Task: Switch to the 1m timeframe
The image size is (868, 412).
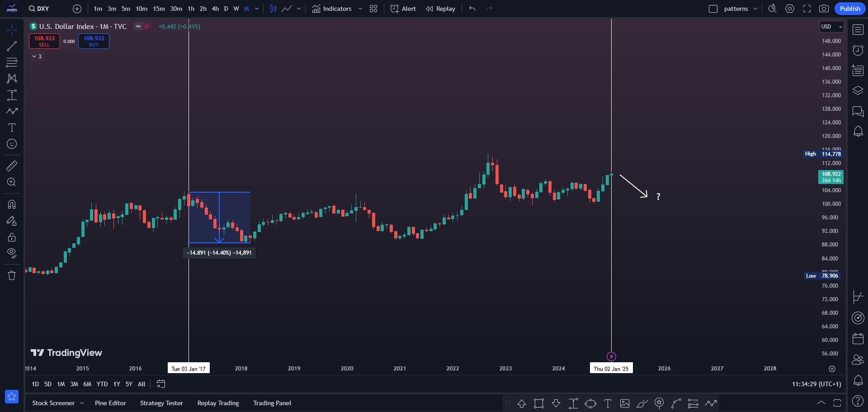Action: point(98,9)
